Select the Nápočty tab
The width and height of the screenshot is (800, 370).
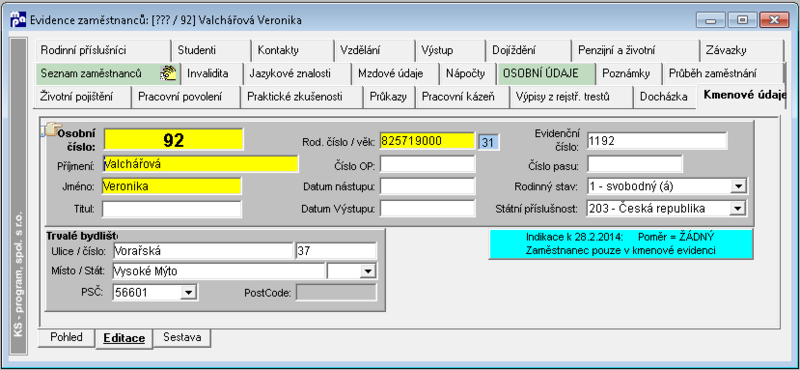[x=468, y=73]
